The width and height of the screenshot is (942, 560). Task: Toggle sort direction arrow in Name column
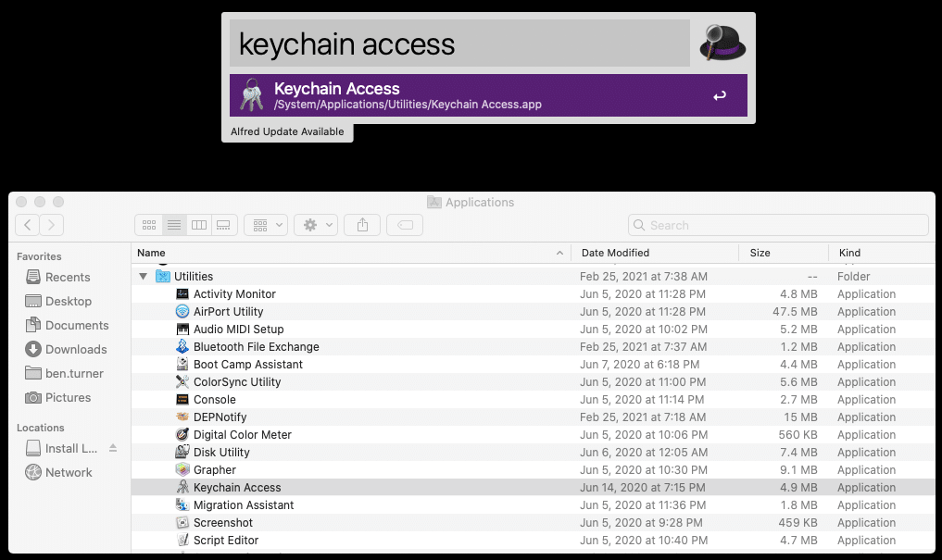tap(559, 253)
